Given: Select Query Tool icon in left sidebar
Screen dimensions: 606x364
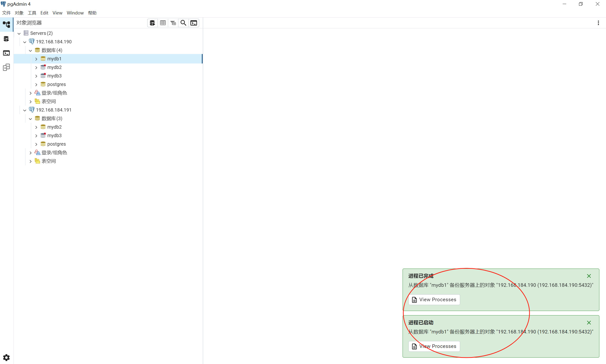Looking at the screenshot, I should pyautogui.click(x=6, y=39).
